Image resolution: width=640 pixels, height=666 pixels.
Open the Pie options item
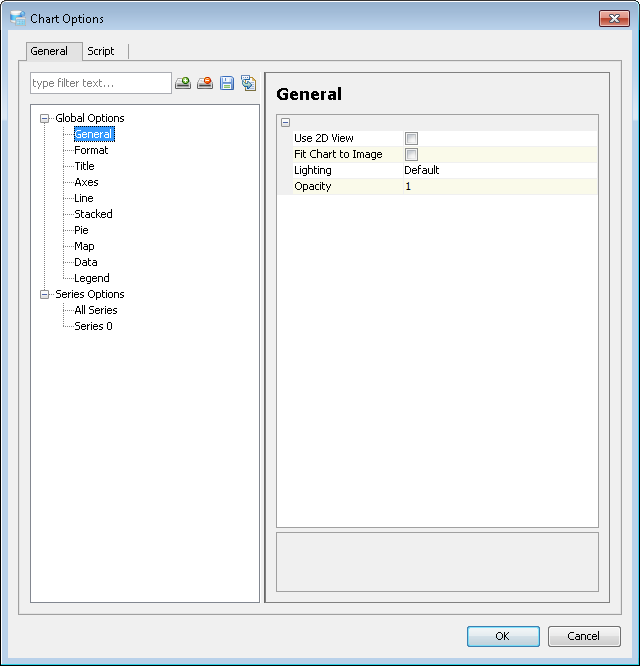(81, 230)
